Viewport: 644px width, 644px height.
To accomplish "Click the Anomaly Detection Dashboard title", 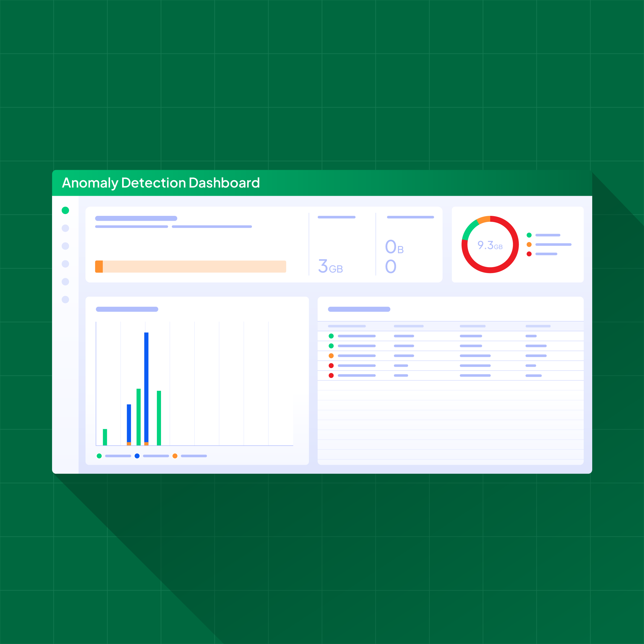I will pos(161,183).
